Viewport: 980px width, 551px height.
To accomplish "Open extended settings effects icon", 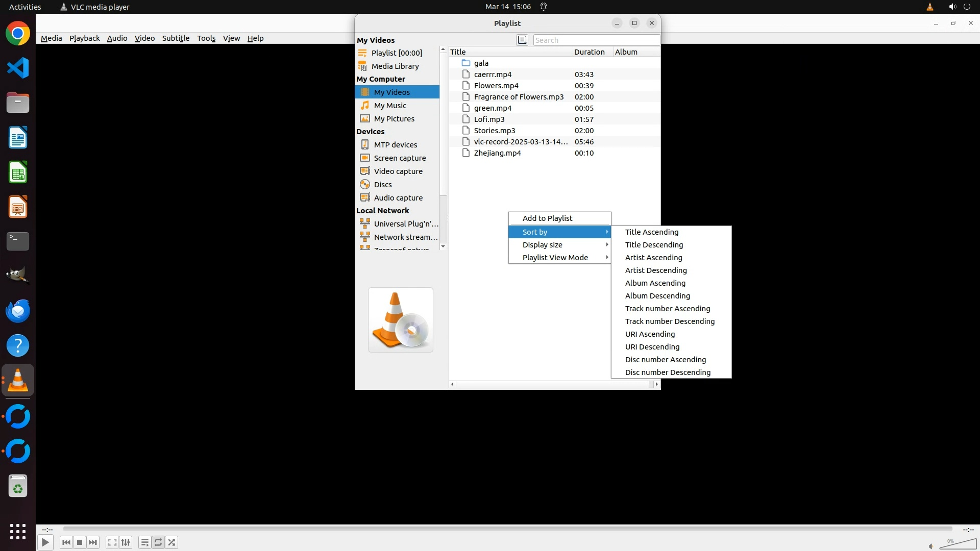I will pyautogui.click(x=126, y=542).
